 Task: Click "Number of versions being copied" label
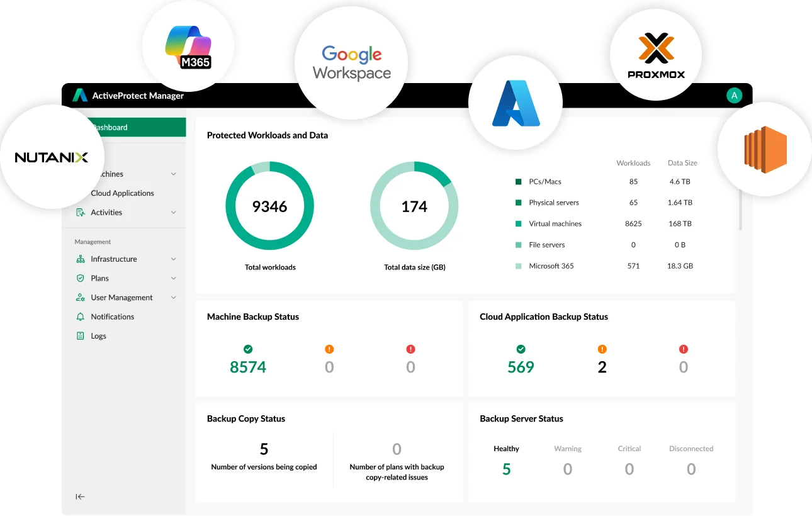(x=264, y=467)
